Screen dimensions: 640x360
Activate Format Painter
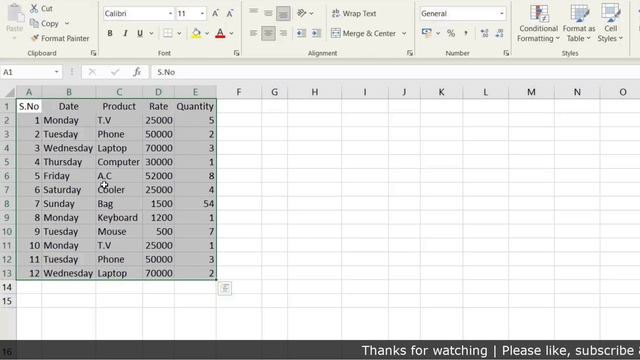[60, 38]
